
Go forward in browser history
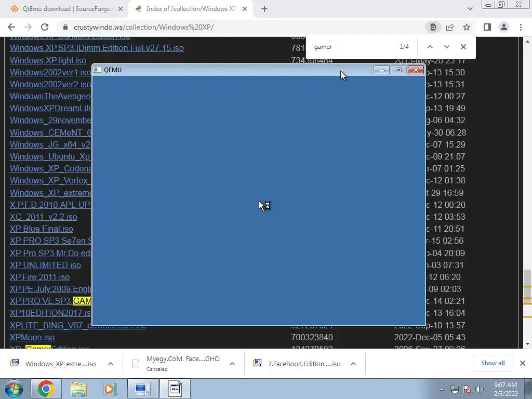coord(28,27)
